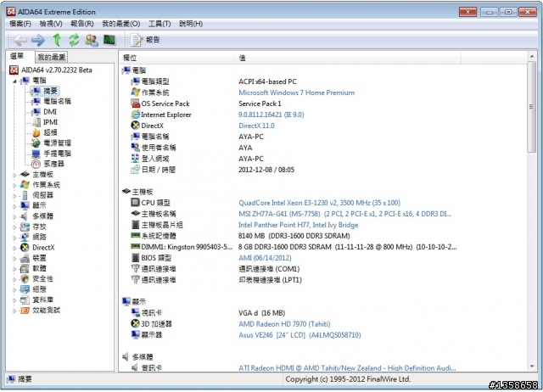Screen dimensions: 543x392
Task: Click the green Refresh toolbar icon
Action: [74, 40]
